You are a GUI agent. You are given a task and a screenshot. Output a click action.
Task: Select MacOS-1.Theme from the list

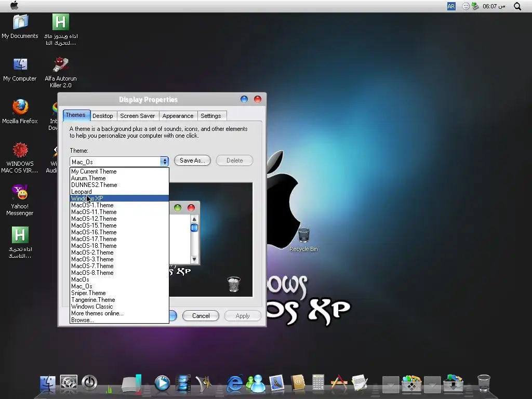point(119,205)
